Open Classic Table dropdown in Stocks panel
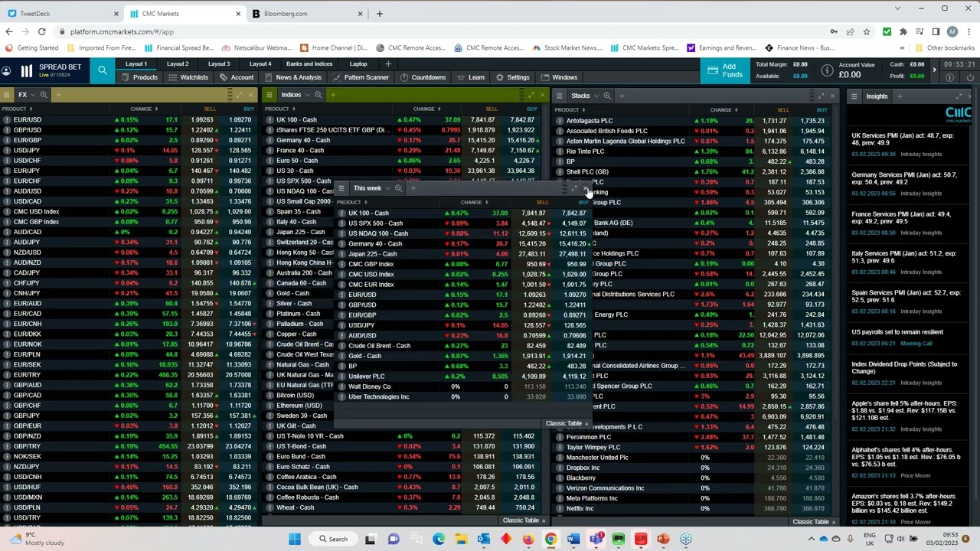This screenshot has width=980, height=551. pos(814,522)
